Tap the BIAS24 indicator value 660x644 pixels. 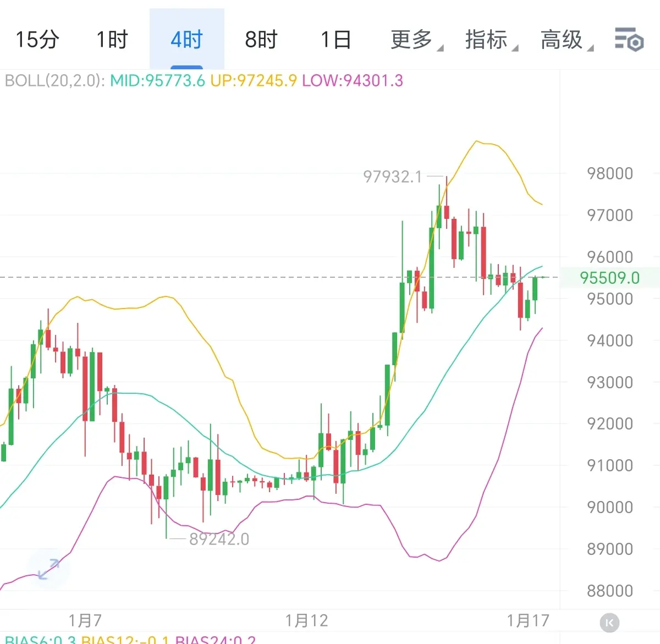click(216, 640)
